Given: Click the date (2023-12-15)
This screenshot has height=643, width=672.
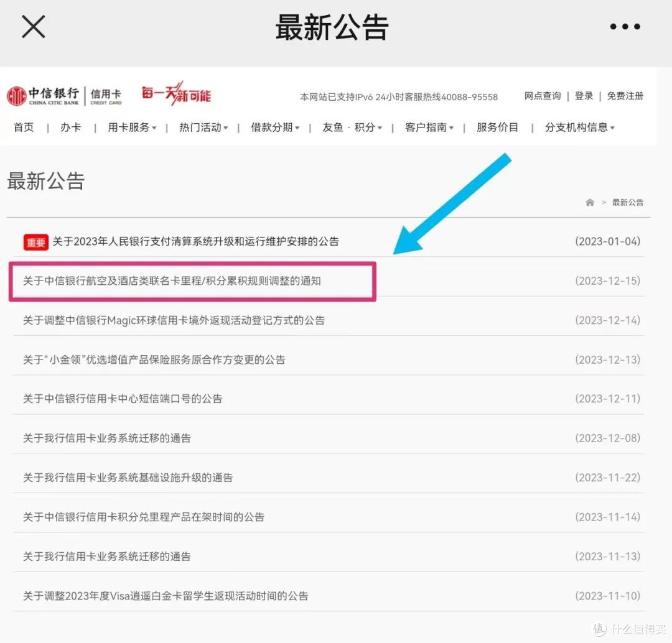Looking at the screenshot, I should tap(607, 281).
